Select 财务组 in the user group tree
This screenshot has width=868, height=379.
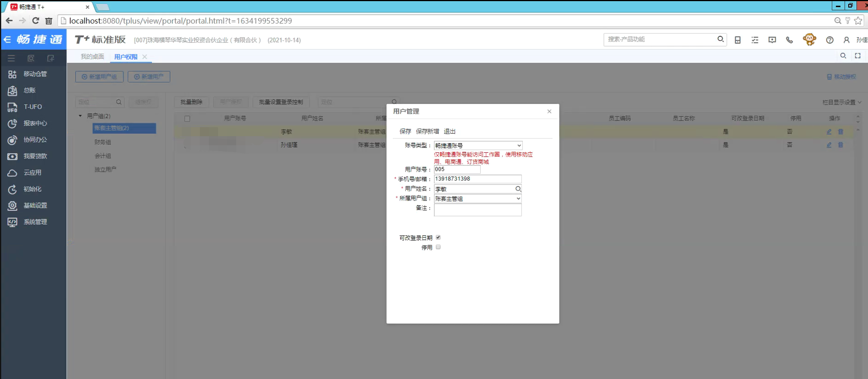[103, 142]
